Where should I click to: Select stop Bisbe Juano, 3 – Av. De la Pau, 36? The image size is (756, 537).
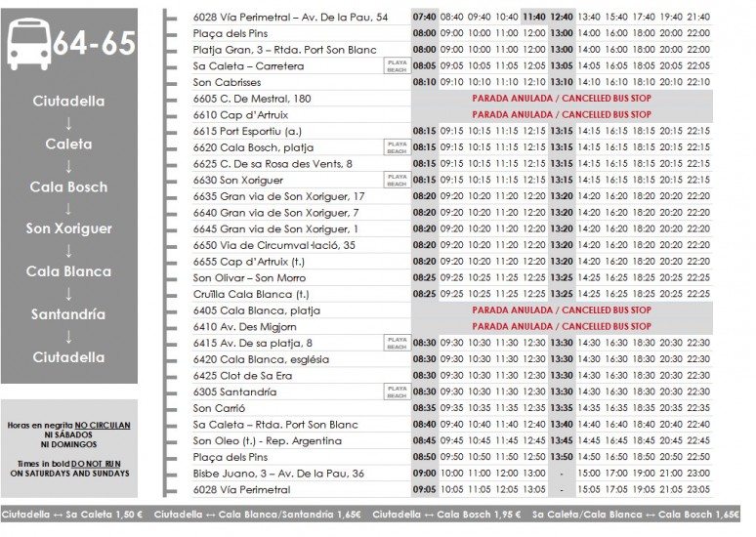click(x=278, y=474)
